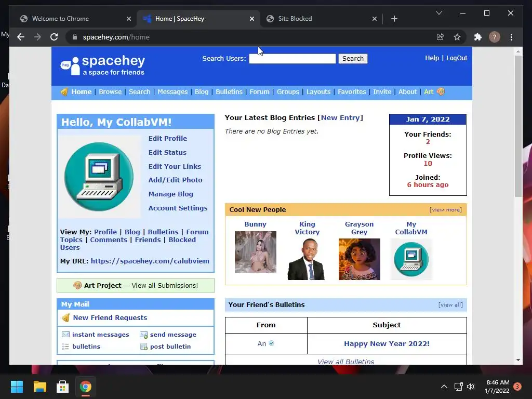Open the Chrome three-dot menu
532x399 pixels.
pos(511,37)
